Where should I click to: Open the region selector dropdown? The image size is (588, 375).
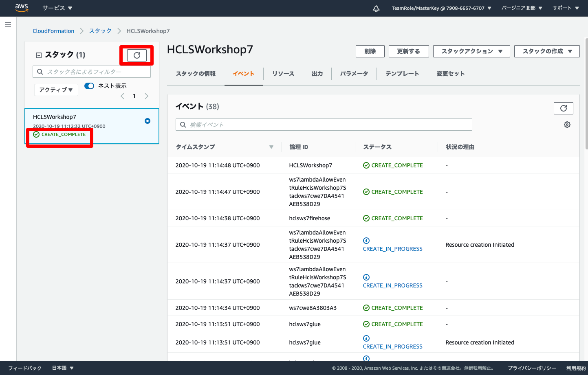522,8
